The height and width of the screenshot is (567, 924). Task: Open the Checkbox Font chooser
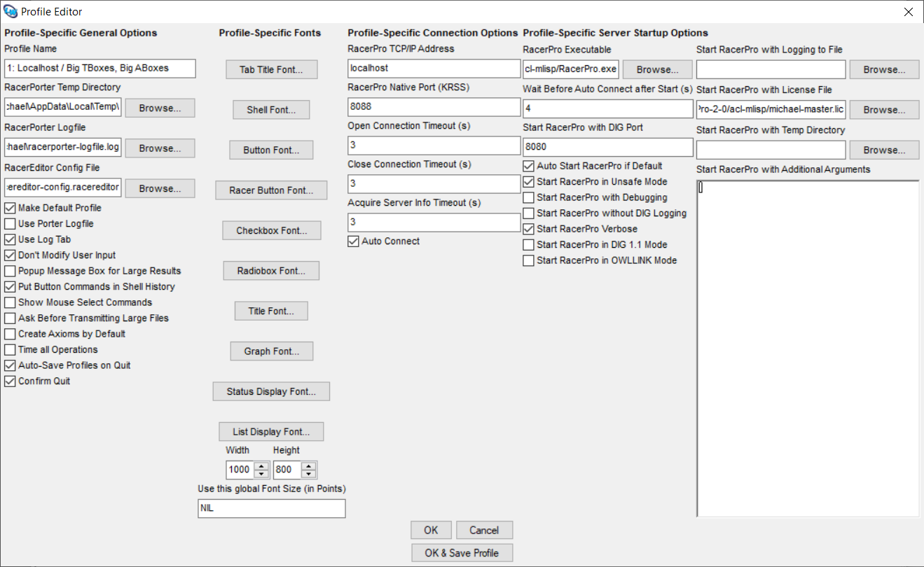click(272, 230)
